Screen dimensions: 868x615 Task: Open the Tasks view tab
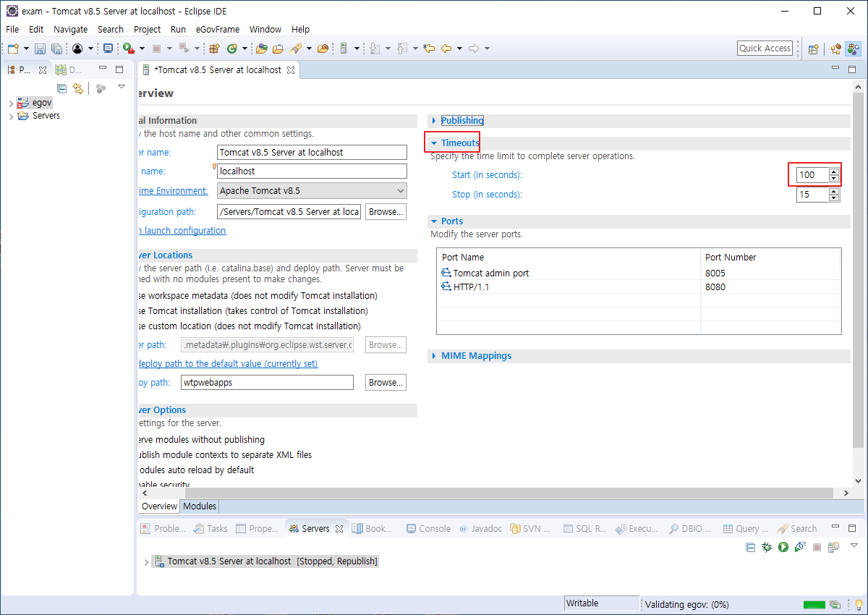(210, 529)
